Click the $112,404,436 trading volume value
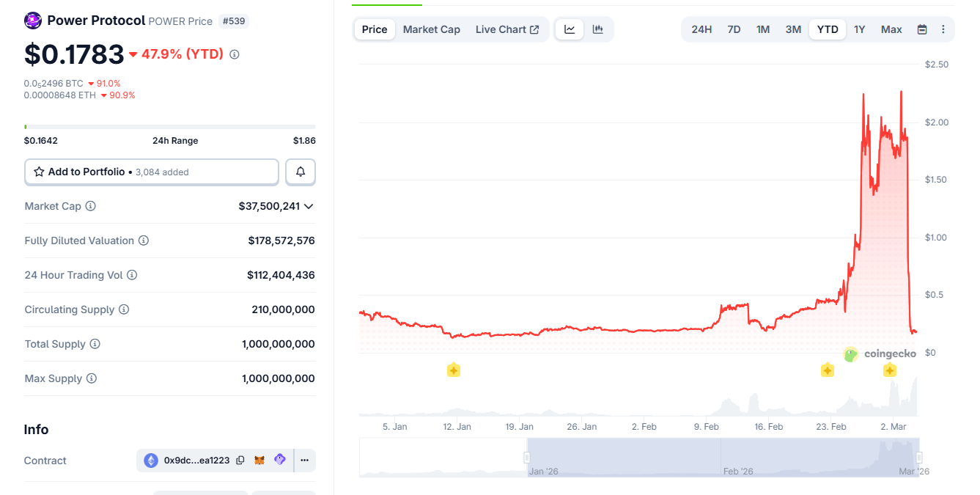The width and height of the screenshot is (980, 495). 281,275
